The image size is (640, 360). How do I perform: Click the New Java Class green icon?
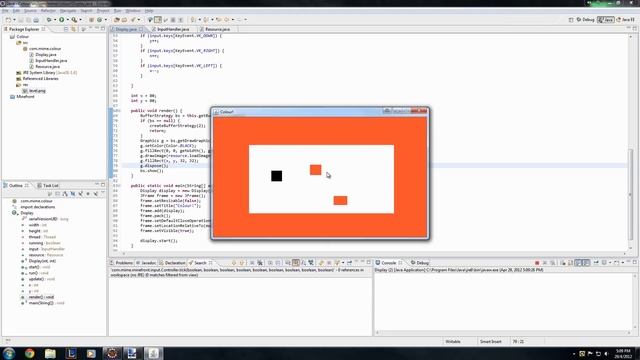(99, 20)
